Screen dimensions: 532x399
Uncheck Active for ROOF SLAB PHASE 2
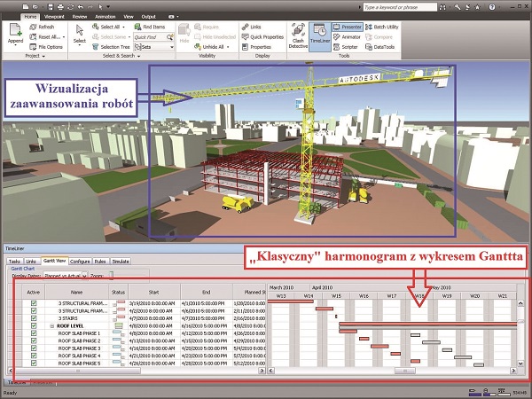pos(34,340)
